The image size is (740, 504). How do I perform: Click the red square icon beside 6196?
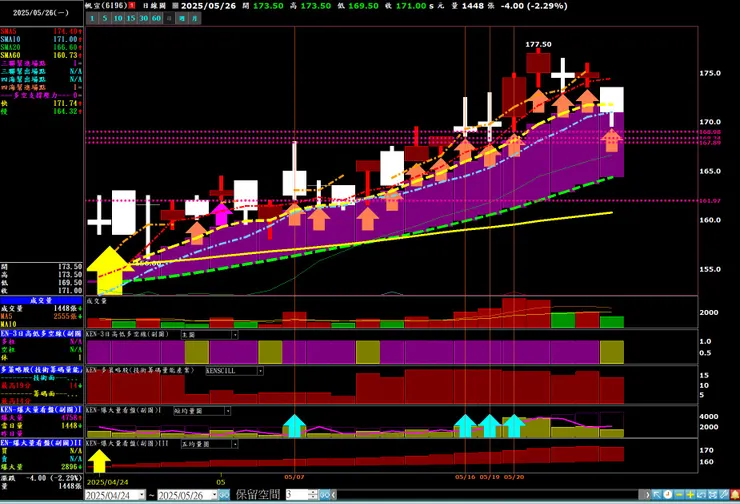coord(132,6)
